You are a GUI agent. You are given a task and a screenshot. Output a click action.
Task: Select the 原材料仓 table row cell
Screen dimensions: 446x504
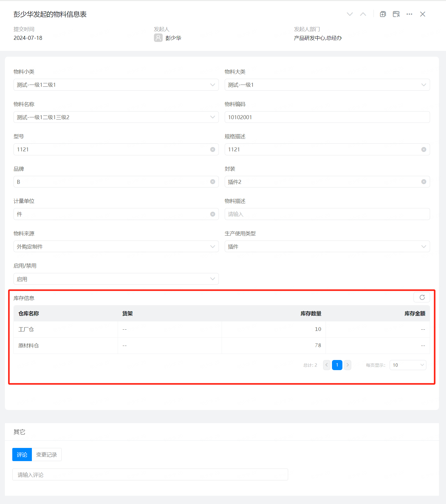point(66,346)
